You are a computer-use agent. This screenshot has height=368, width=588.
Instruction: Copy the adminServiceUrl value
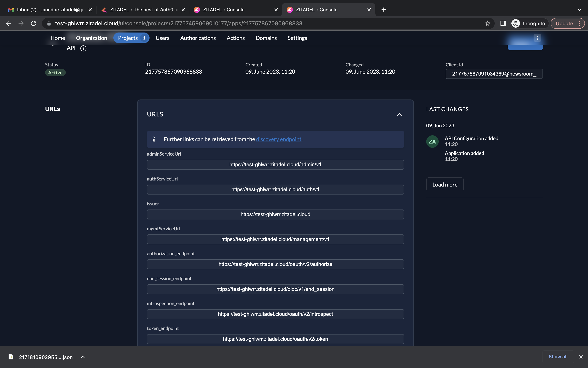click(275, 165)
